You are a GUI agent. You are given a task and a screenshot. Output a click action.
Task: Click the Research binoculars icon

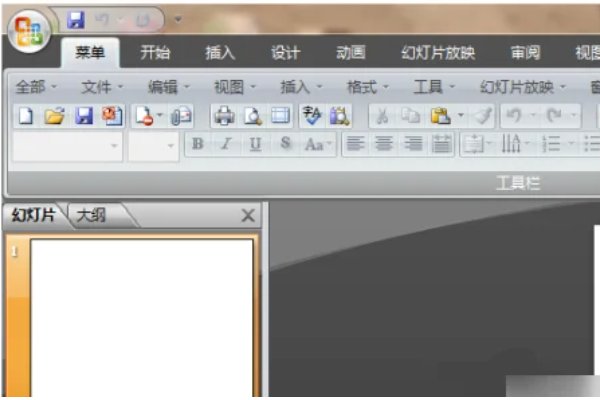point(339,116)
